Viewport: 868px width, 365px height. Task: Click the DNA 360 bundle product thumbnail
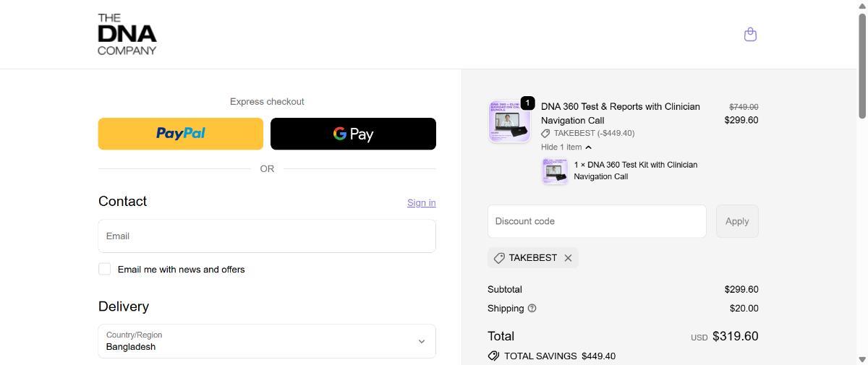point(509,121)
